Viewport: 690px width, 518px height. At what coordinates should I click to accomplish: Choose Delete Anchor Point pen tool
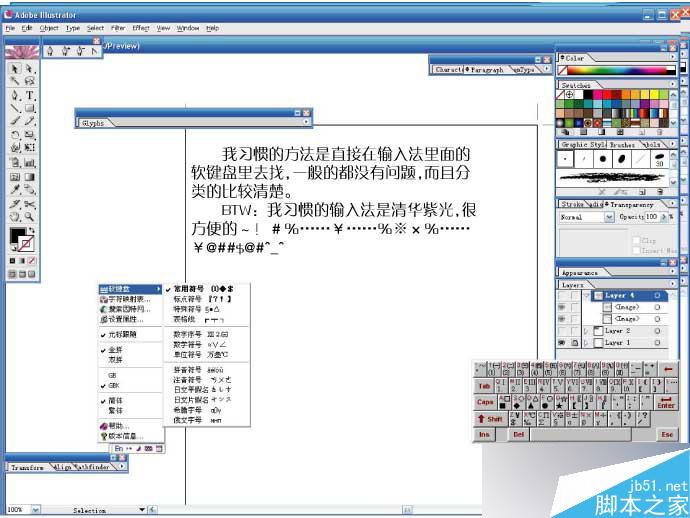(x=80, y=51)
